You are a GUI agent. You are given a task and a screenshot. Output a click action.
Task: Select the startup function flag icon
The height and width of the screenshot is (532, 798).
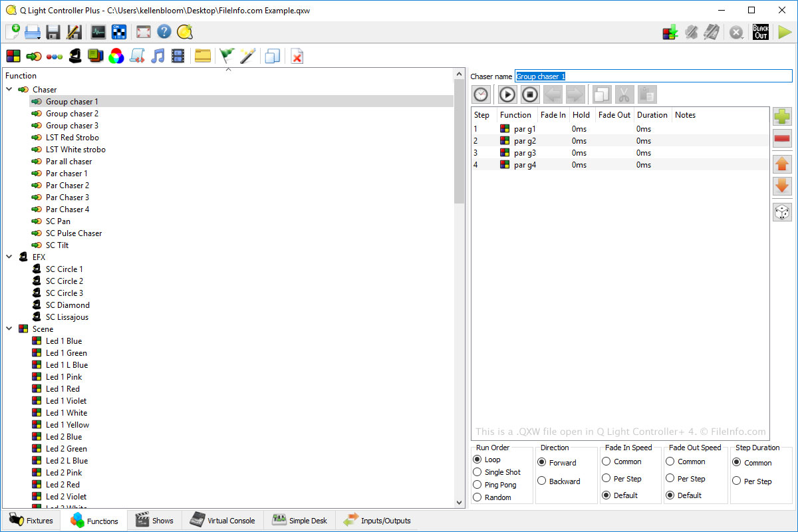[x=227, y=57]
